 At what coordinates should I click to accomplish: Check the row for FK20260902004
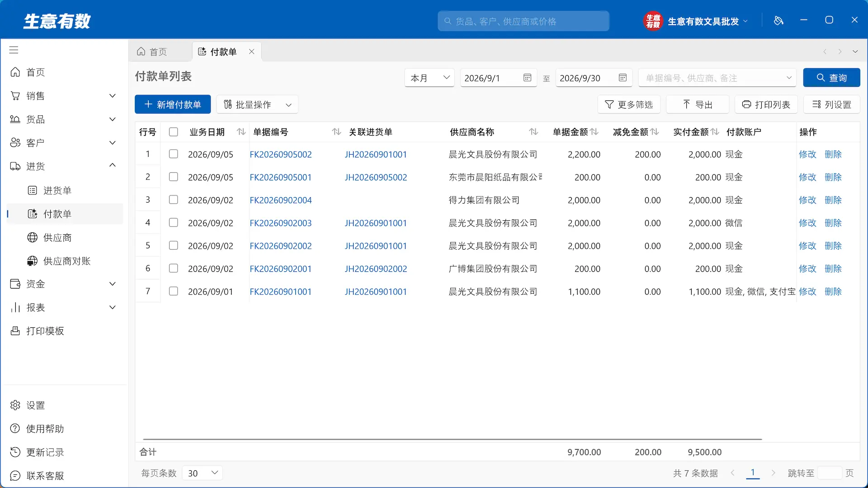[x=173, y=199]
